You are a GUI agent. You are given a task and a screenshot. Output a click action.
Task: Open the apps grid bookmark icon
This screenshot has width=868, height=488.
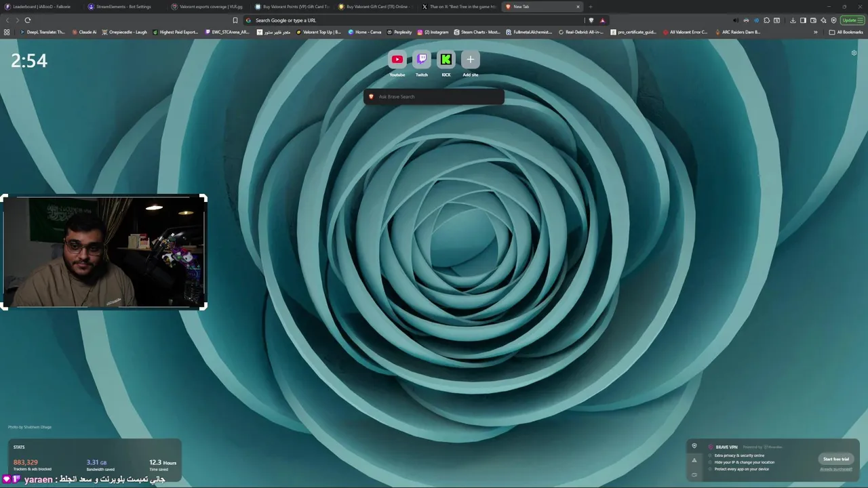pos(7,32)
